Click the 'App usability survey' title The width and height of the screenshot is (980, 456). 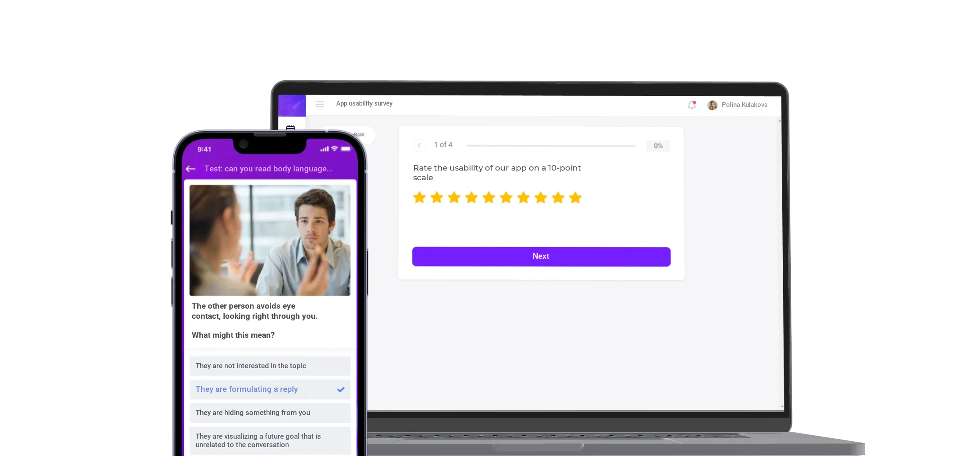pyautogui.click(x=364, y=103)
